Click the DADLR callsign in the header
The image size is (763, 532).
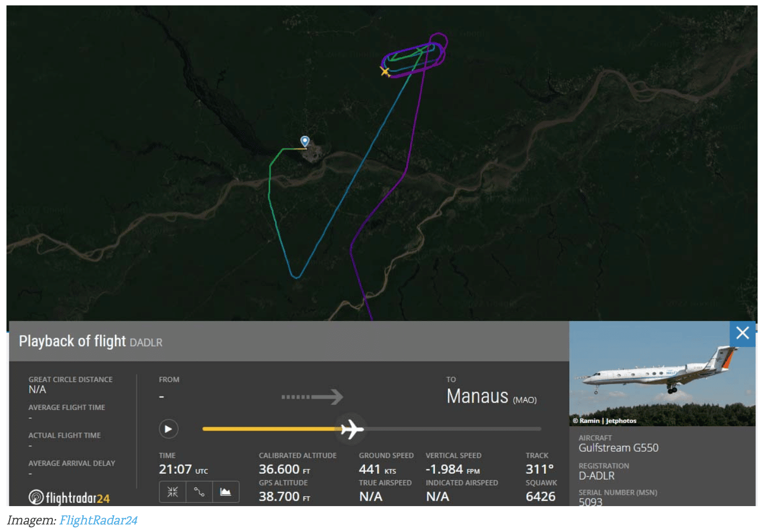(146, 343)
